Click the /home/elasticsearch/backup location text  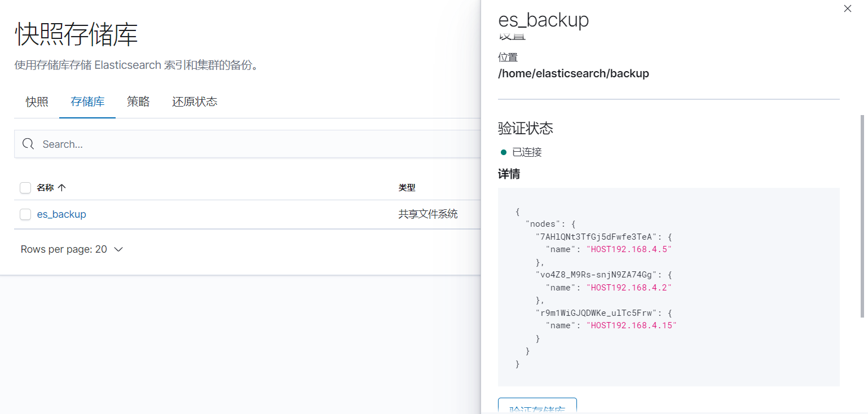[x=574, y=73]
